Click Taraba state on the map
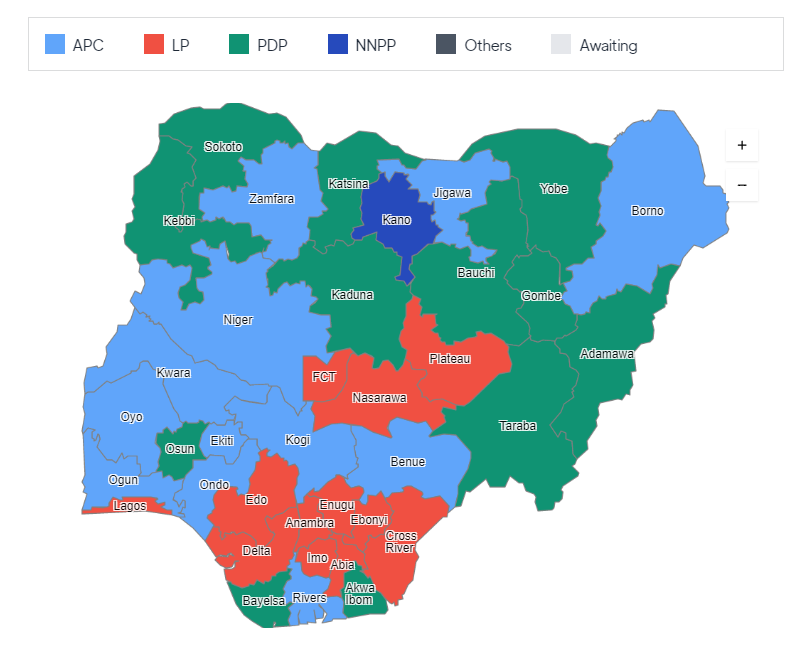The height and width of the screenshot is (648, 798). click(x=517, y=426)
